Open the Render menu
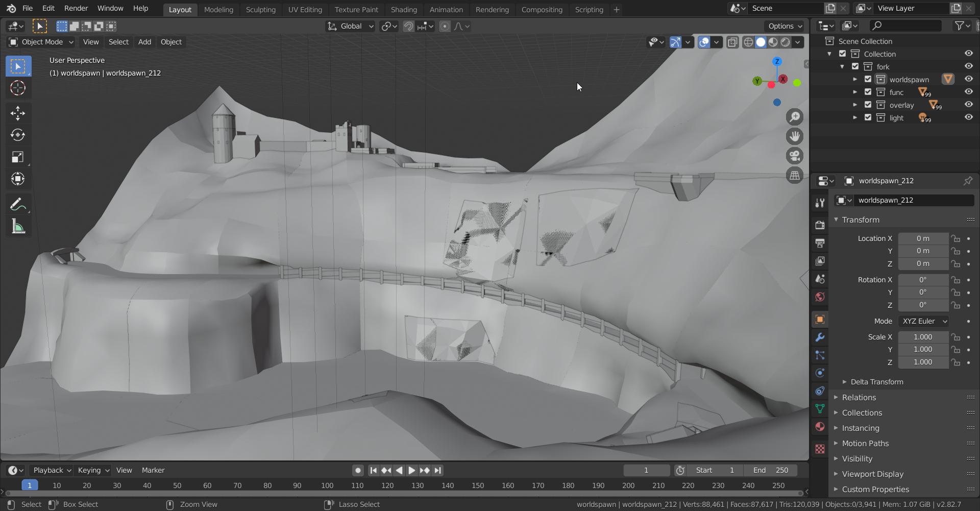This screenshot has height=511, width=980. point(76,8)
